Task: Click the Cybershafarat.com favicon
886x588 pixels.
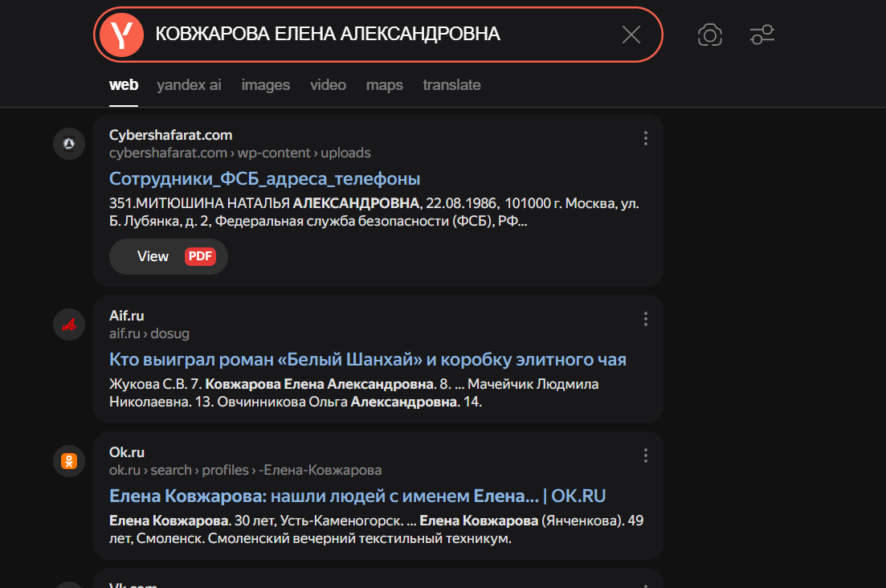Action: pos(69,145)
